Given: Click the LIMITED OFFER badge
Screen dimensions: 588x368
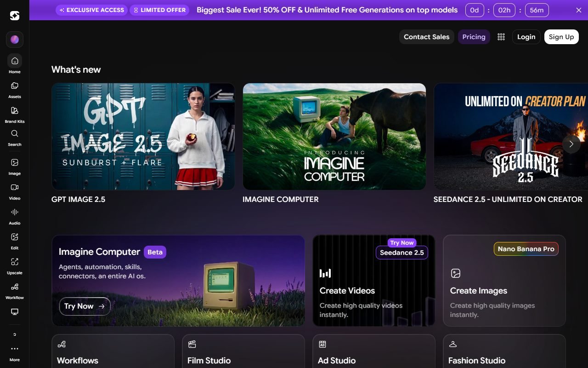Looking at the screenshot, I should tap(159, 10).
